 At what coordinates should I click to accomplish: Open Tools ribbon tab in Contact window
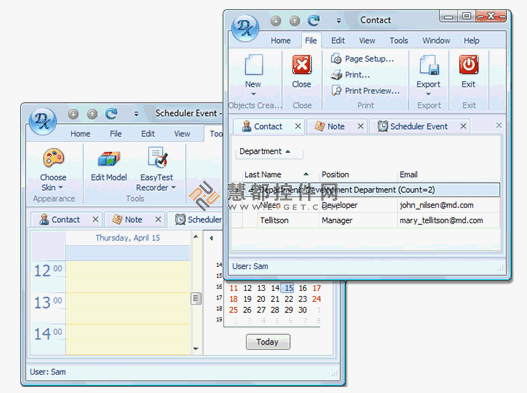tap(399, 41)
